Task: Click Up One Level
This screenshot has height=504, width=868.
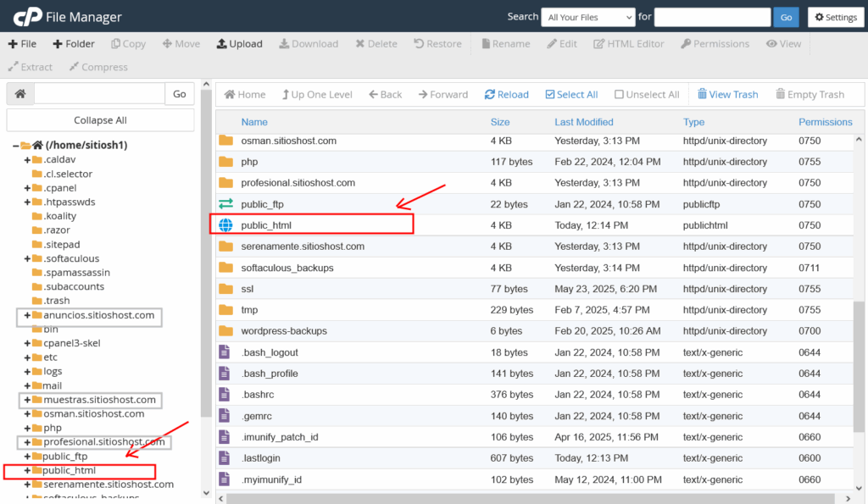Action: pos(317,95)
